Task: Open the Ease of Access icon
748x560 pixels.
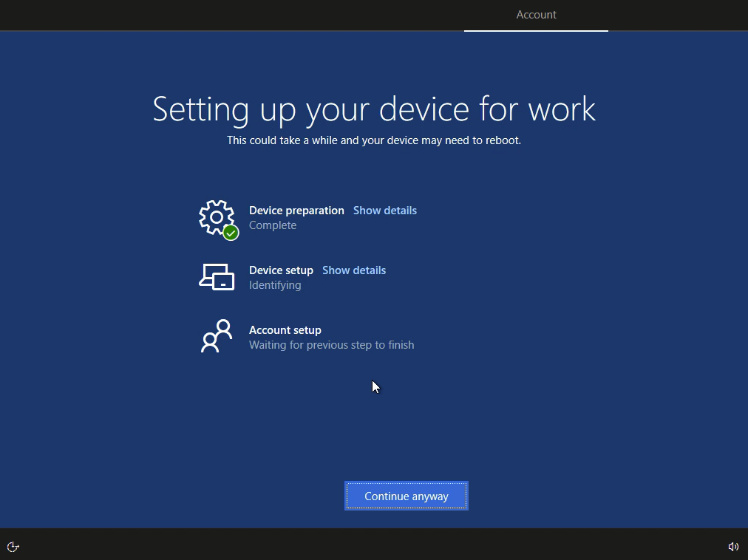Action: point(13,547)
